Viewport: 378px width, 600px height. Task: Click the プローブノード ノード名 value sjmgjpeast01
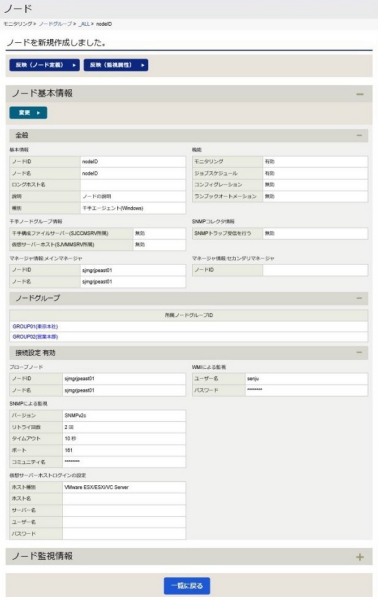tap(79, 390)
